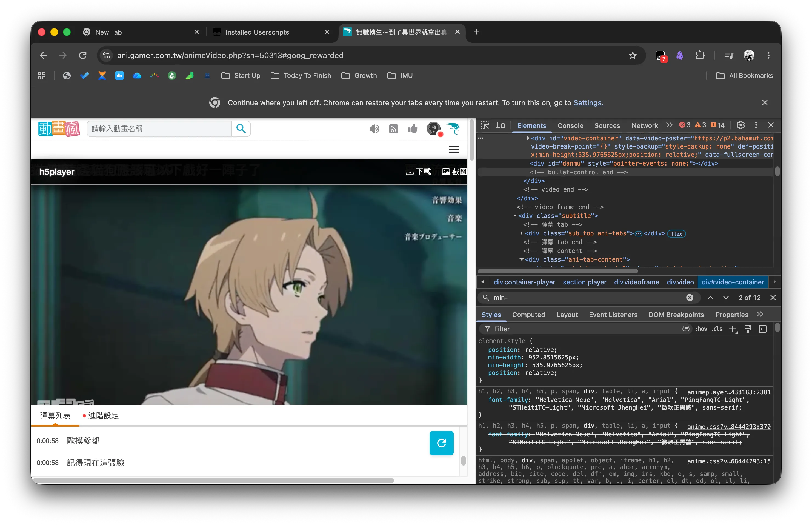Open the Computed styles tab

pos(528,315)
